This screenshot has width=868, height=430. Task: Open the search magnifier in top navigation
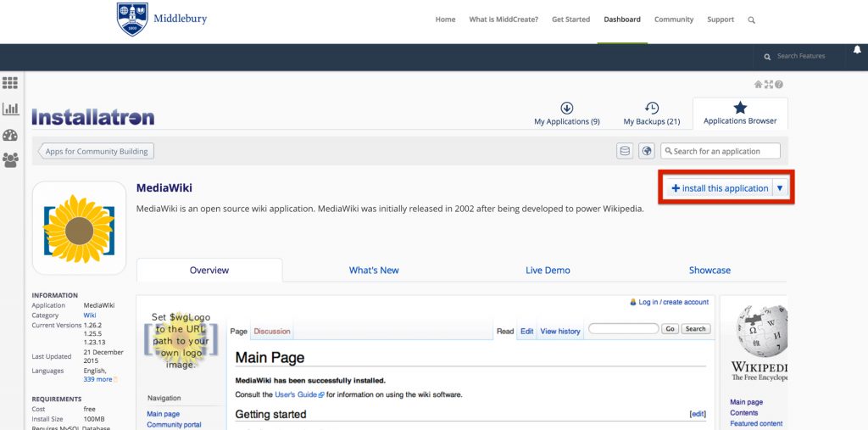click(751, 20)
